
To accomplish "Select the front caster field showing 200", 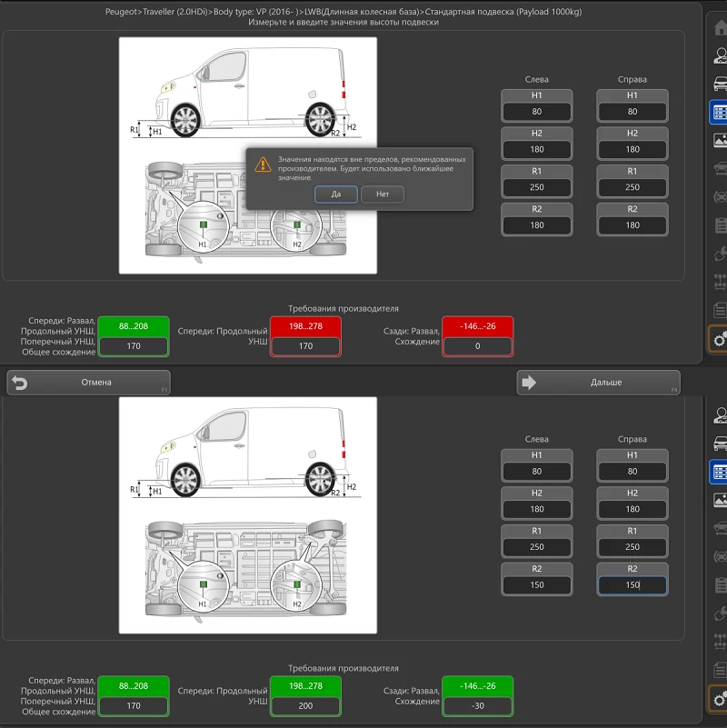I will point(305,705).
